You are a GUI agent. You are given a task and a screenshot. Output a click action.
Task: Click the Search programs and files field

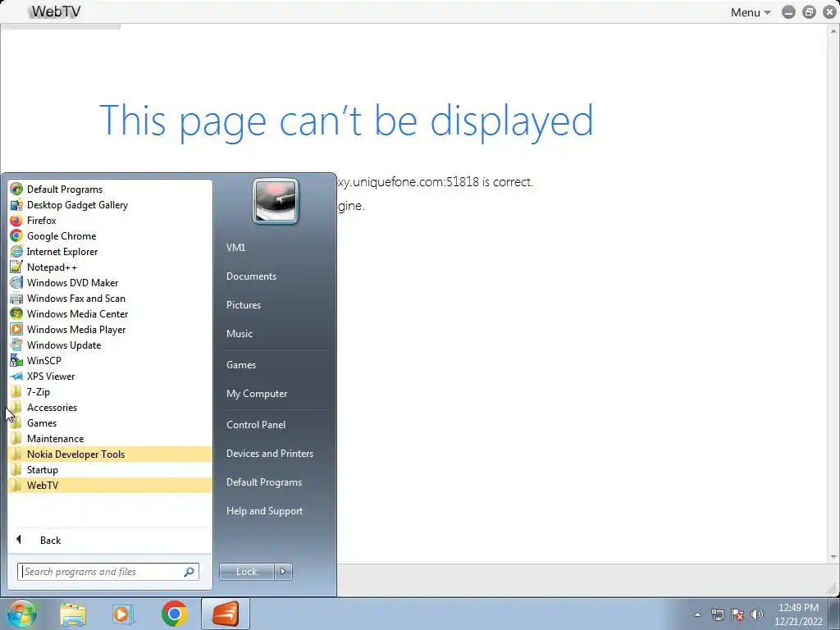[107, 572]
